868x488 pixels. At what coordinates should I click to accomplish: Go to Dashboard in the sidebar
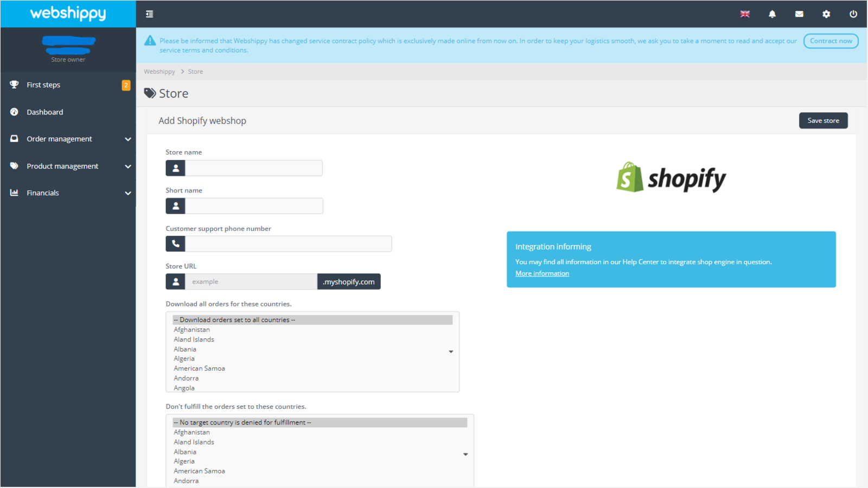click(68, 112)
